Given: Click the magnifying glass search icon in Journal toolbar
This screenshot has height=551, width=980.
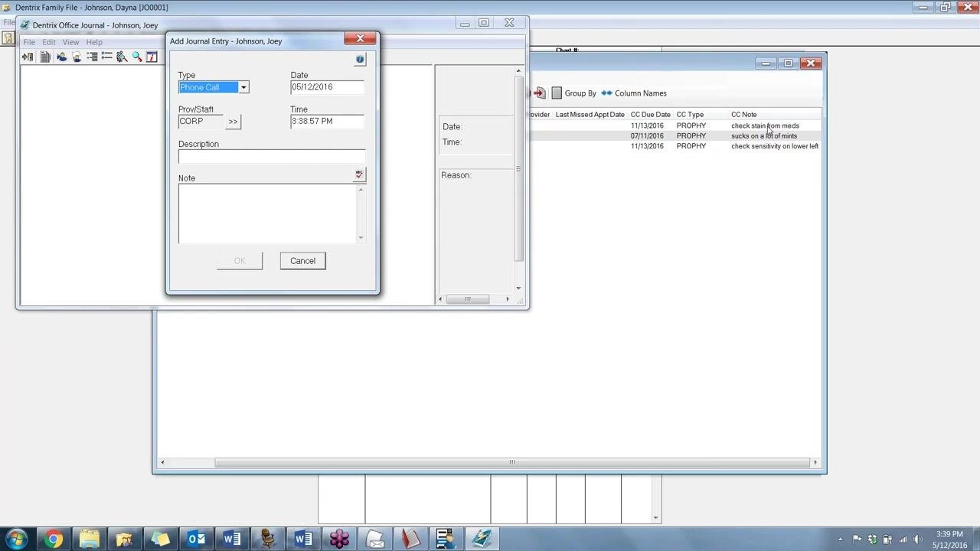Looking at the screenshot, I should pos(137,57).
